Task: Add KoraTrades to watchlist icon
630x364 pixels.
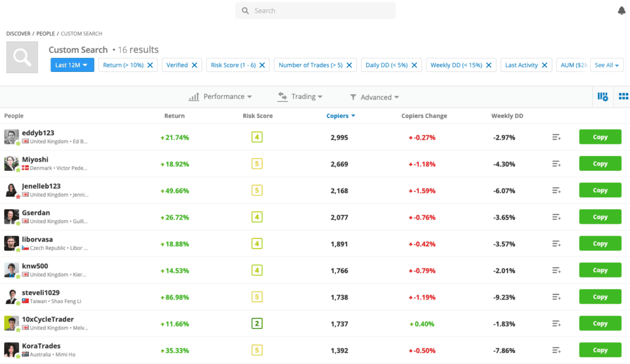Action: click(556, 350)
